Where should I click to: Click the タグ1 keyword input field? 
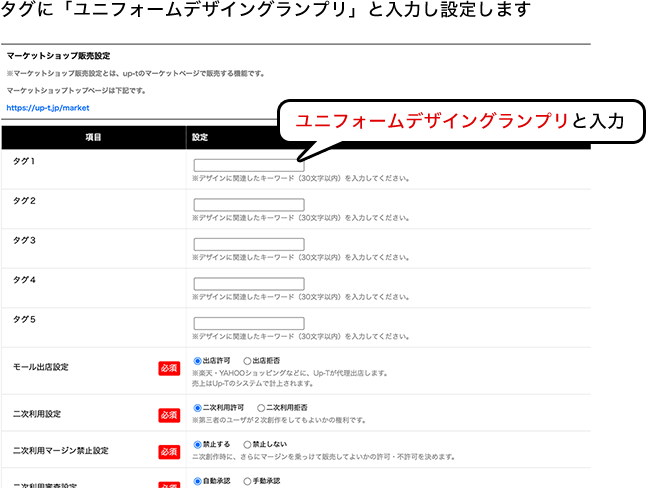pyautogui.click(x=249, y=165)
